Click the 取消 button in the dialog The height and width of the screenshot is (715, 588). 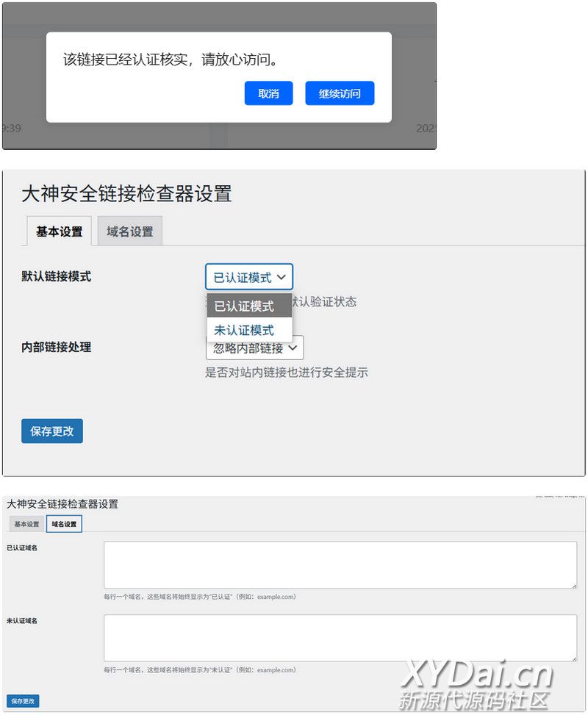pyautogui.click(x=268, y=93)
